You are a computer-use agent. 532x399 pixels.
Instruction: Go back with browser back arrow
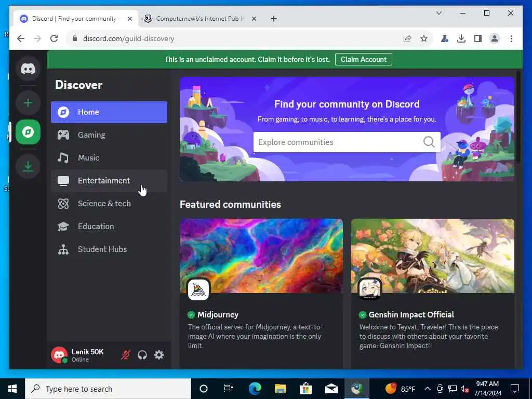(x=21, y=38)
